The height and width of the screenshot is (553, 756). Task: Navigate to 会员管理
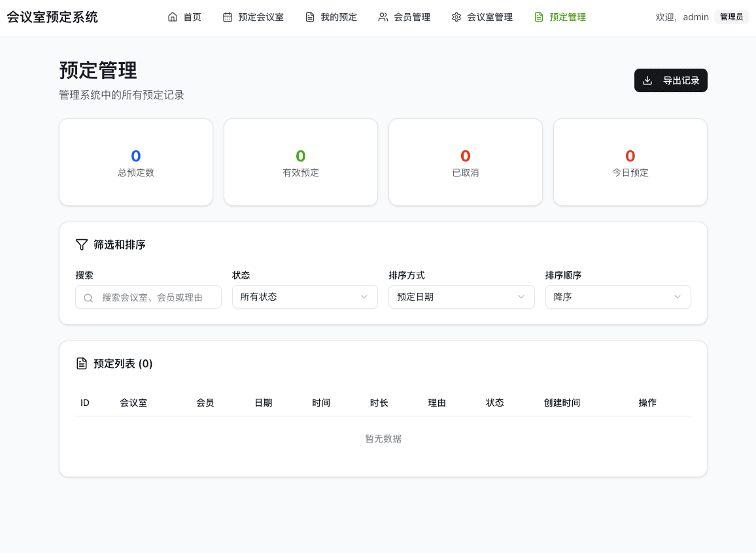tap(405, 18)
